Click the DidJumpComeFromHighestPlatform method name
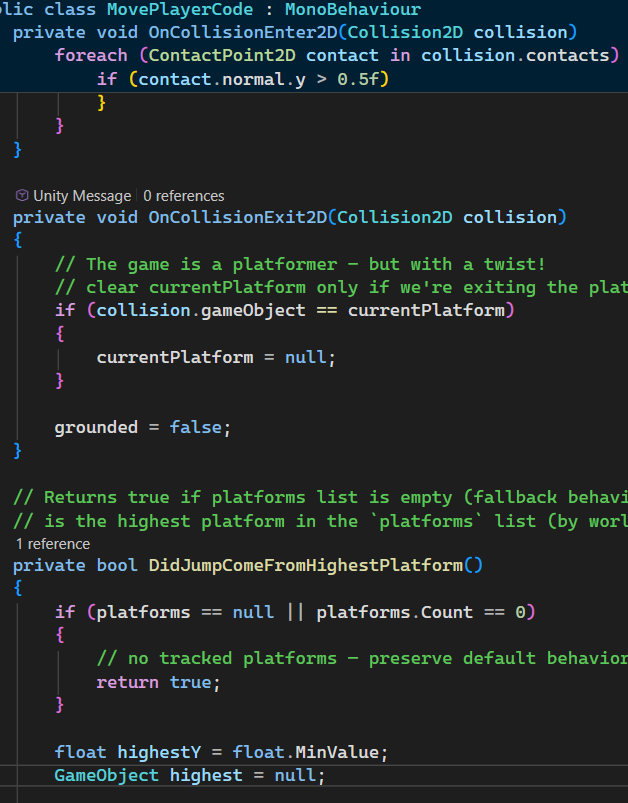 point(305,565)
